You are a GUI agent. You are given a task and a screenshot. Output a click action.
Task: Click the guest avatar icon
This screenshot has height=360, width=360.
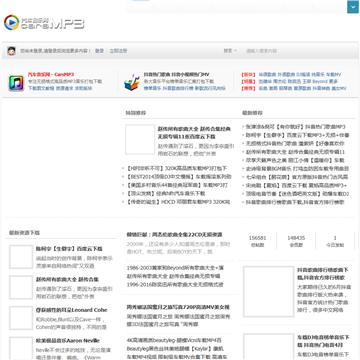coord(12,51)
